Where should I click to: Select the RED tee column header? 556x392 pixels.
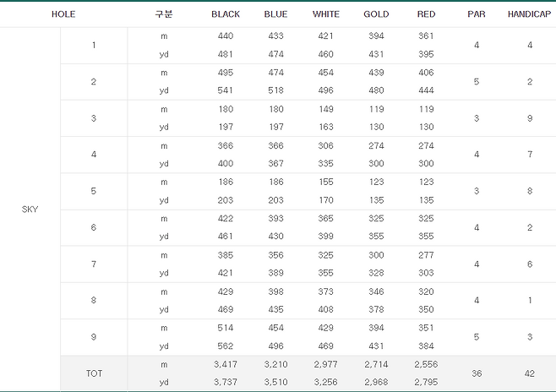[427, 14]
